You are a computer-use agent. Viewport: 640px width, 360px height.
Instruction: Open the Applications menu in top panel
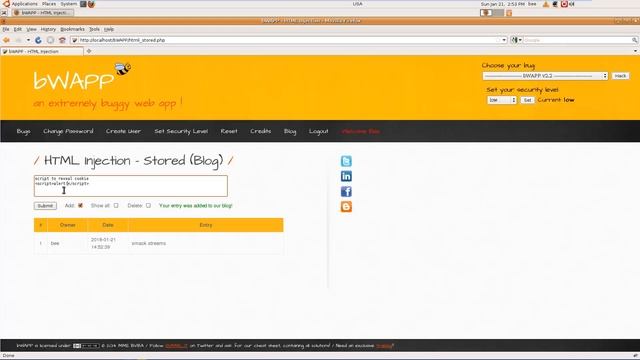(24, 4)
